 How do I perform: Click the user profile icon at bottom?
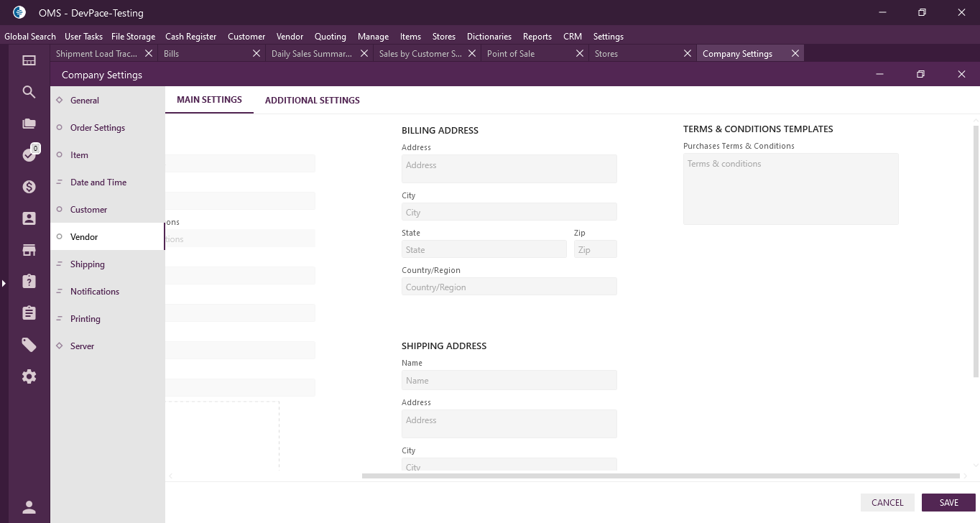(29, 507)
